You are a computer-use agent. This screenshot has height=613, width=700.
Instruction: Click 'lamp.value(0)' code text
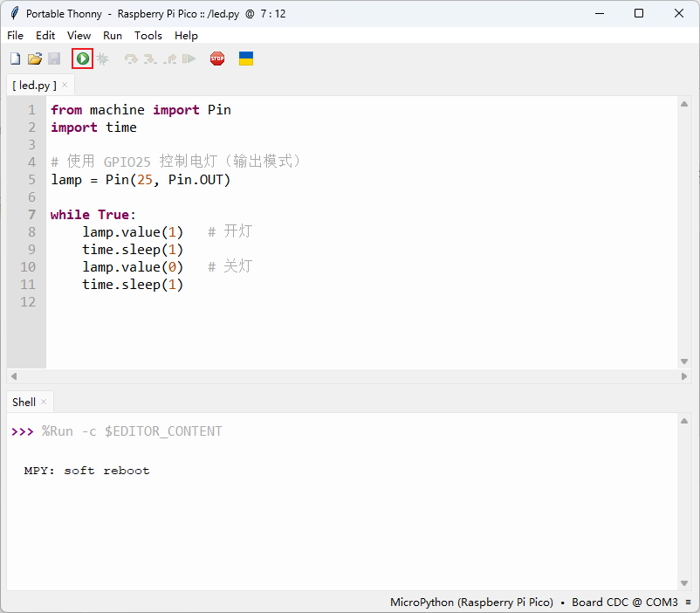133,266
